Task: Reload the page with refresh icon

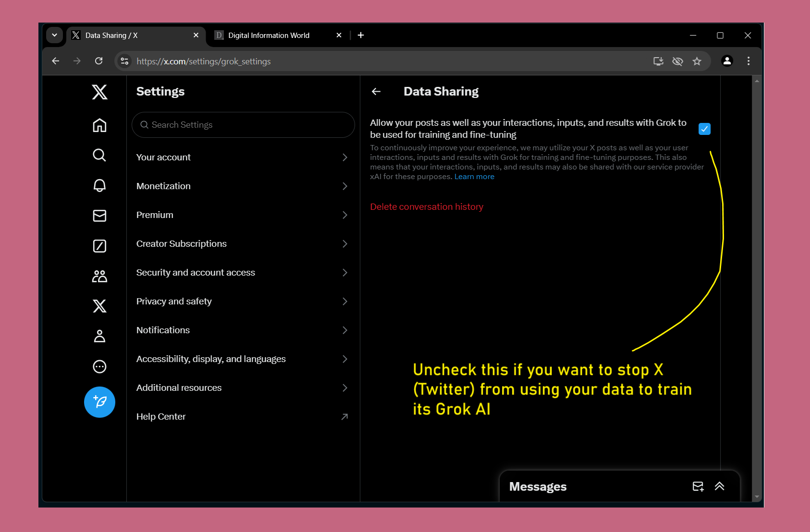Action: tap(98, 61)
